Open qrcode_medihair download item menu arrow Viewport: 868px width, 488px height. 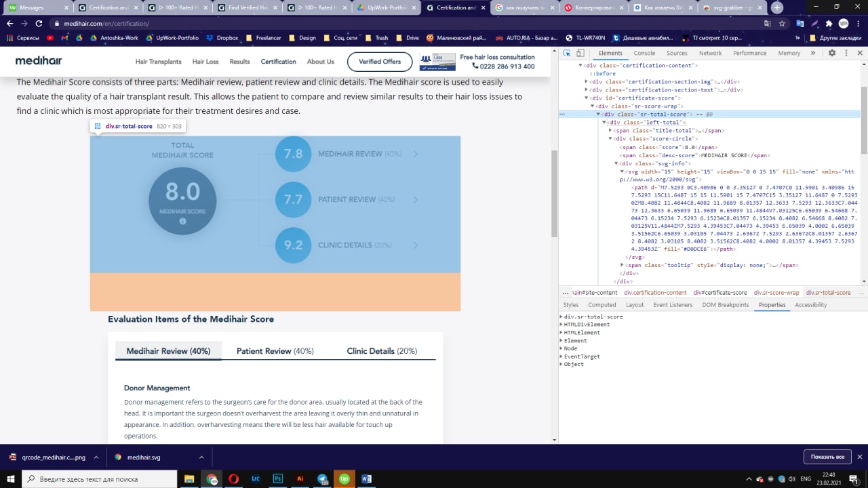[96, 457]
